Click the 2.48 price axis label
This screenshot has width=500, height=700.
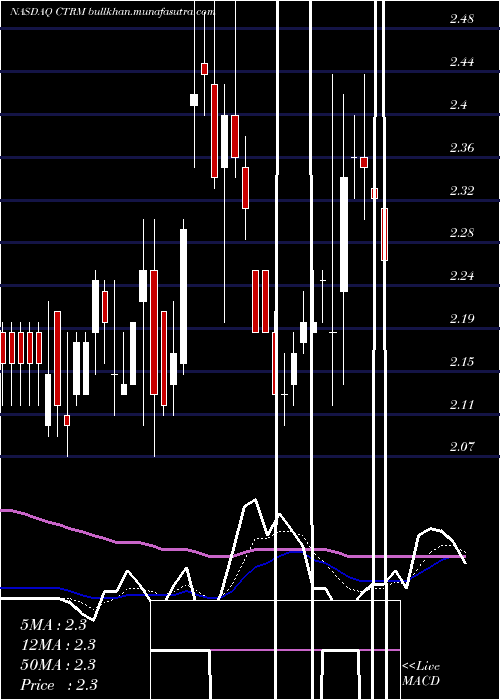point(462,19)
